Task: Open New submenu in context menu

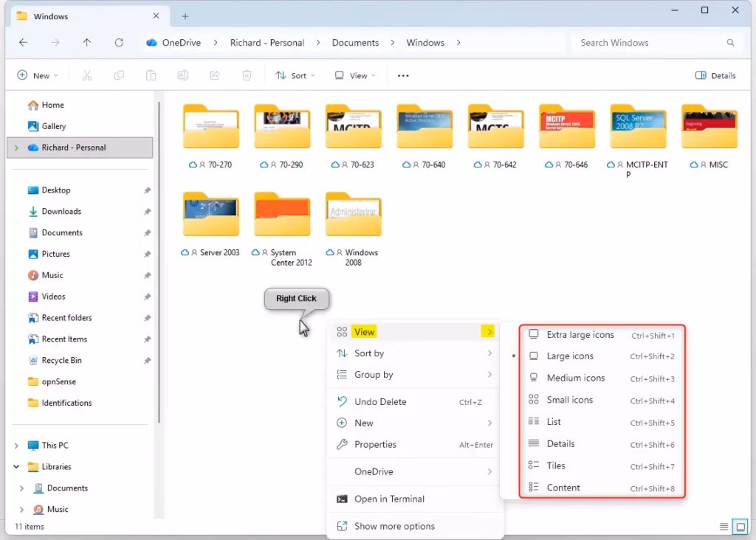Action: (x=415, y=423)
